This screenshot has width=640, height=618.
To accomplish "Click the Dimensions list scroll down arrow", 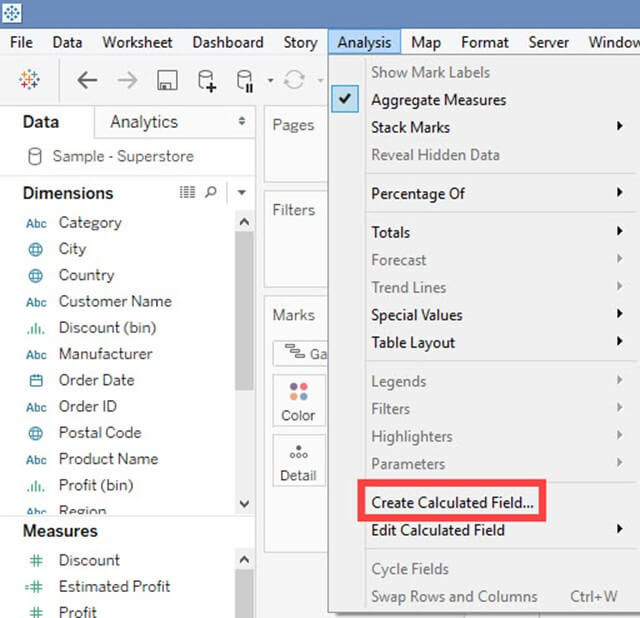I will (x=245, y=505).
